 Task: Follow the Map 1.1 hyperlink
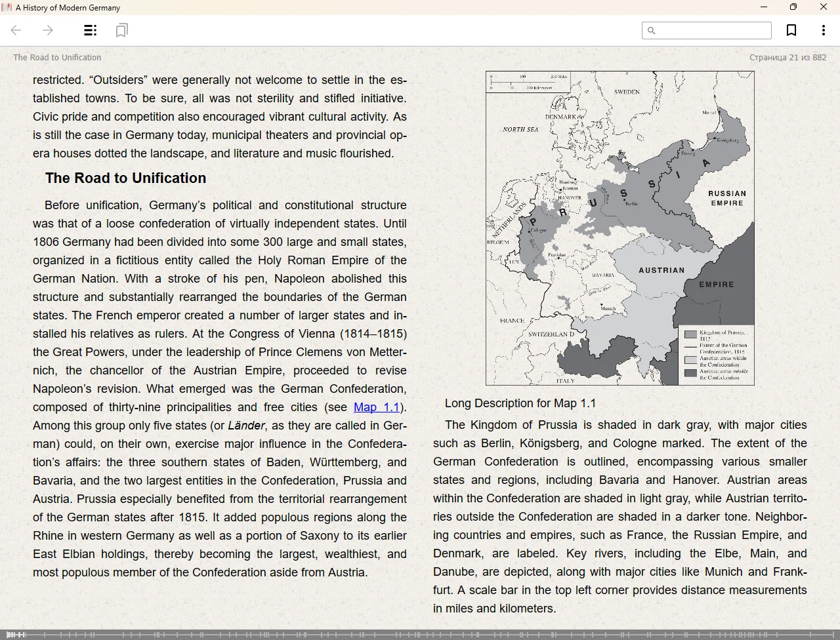376,407
